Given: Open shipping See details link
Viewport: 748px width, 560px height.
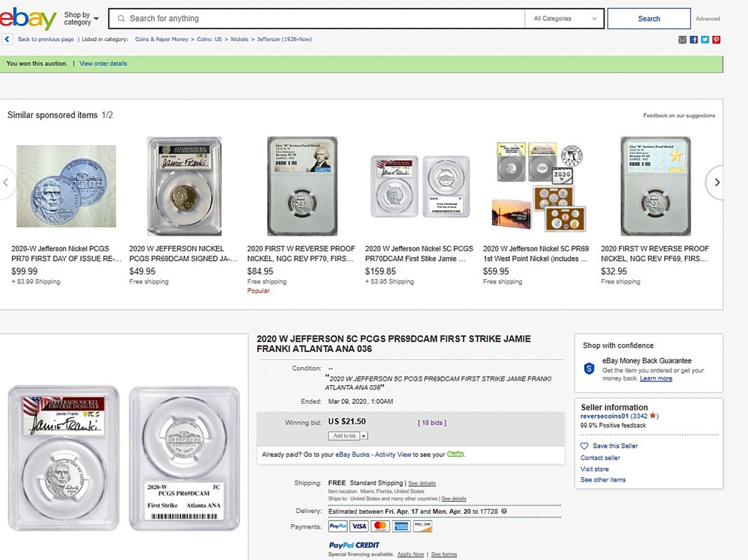Looking at the screenshot, I should click(x=422, y=483).
